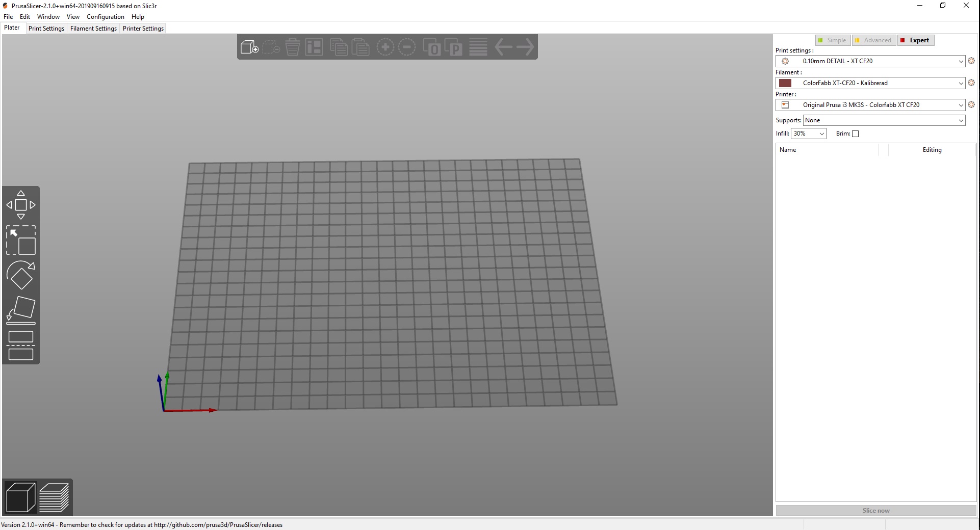The width and height of the screenshot is (980, 530).
Task: Click the Undo left arrow icon
Action: [x=504, y=47]
